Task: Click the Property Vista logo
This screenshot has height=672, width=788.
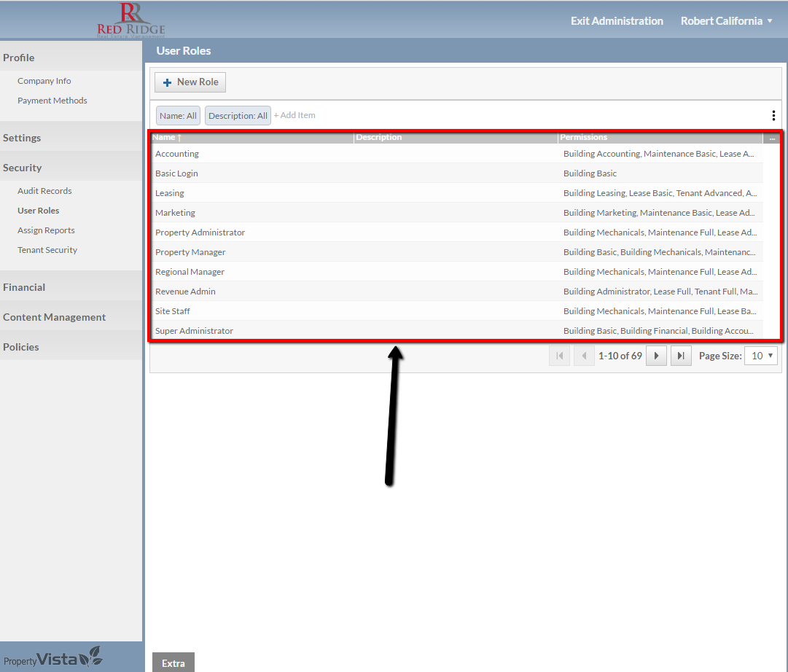Action: coord(52,658)
